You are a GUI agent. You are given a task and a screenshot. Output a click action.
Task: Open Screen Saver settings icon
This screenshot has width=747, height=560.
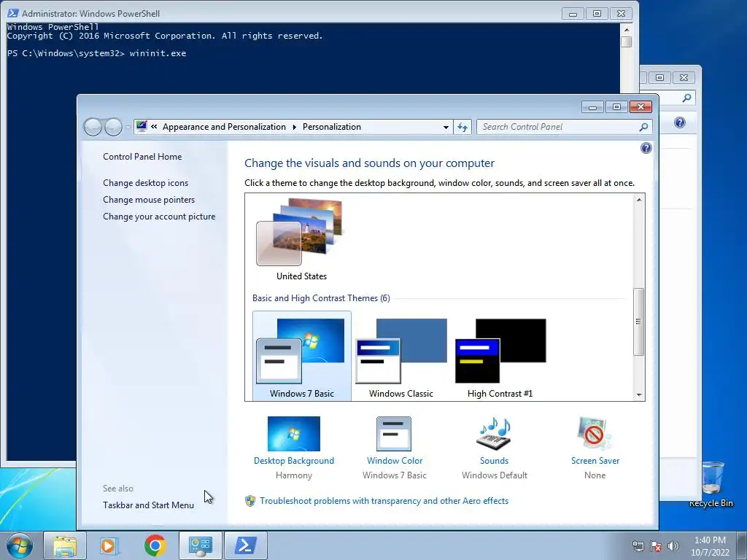(x=595, y=434)
